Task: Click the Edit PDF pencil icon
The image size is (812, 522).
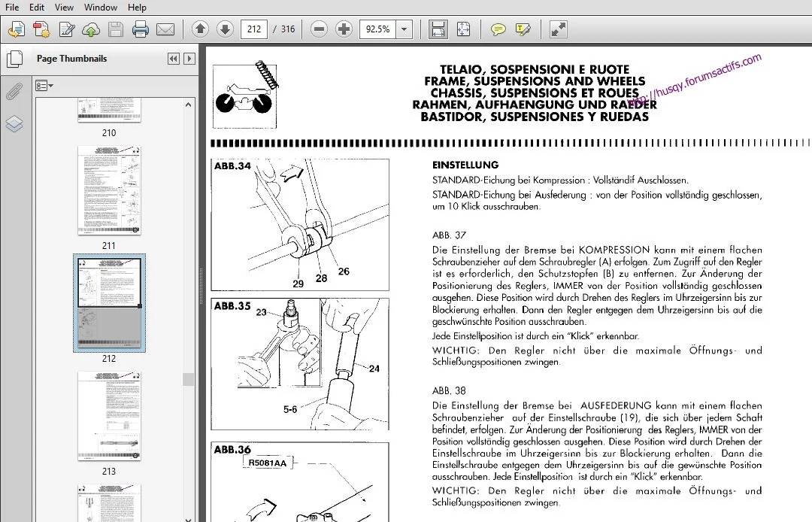Action: [66, 29]
